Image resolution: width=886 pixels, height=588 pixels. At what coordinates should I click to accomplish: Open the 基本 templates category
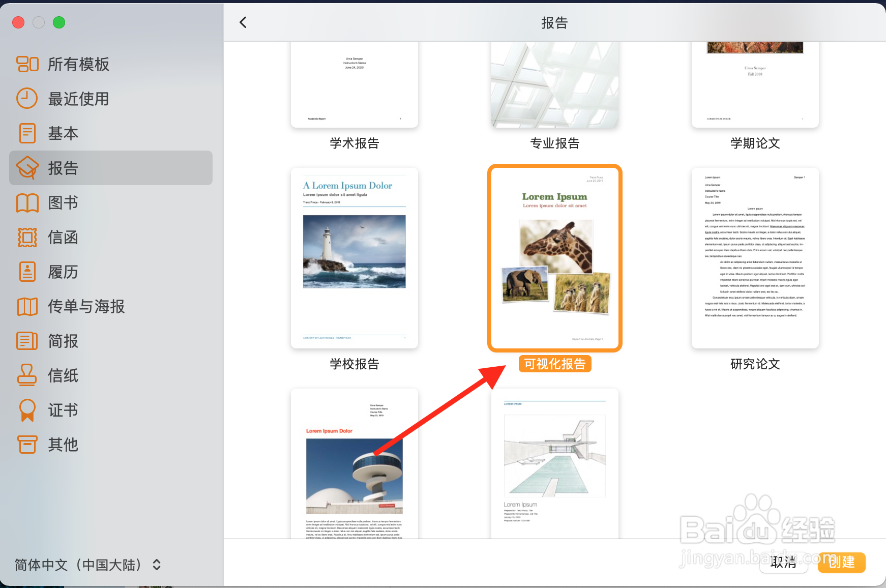[27, 133]
